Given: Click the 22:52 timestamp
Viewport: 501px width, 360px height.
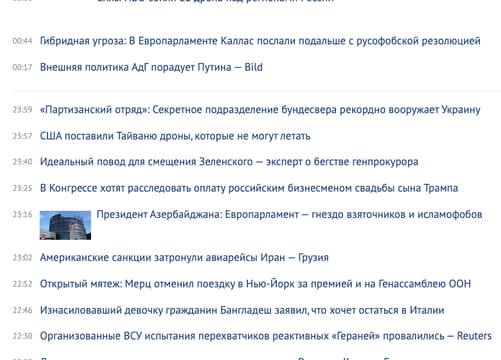Looking at the screenshot, I should coord(22,284).
